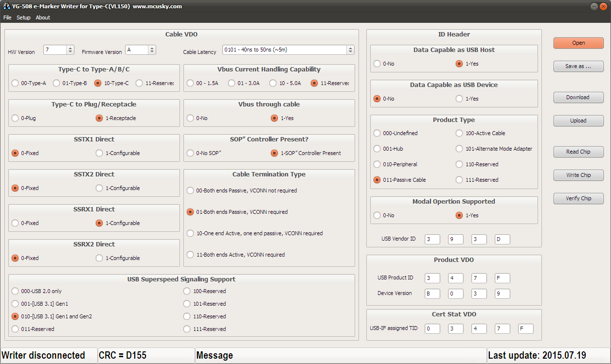Close the e-Marker Writer window
Viewport: 611px width, 364px height.
tap(603, 6)
